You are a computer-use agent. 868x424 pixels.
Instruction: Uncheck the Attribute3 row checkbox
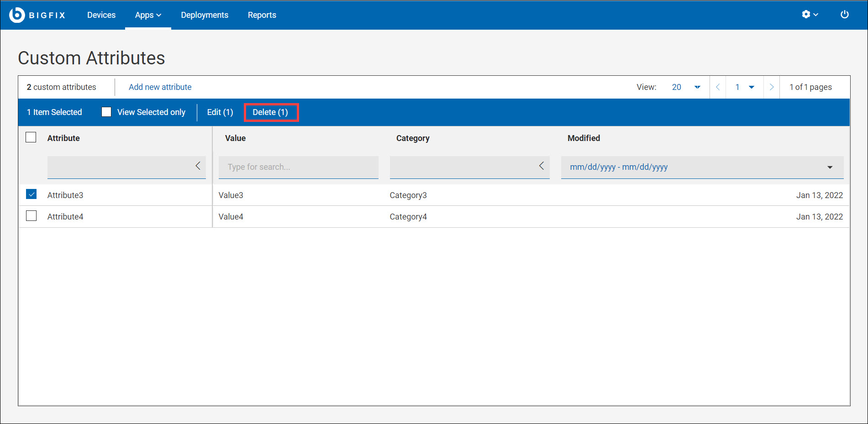point(32,194)
